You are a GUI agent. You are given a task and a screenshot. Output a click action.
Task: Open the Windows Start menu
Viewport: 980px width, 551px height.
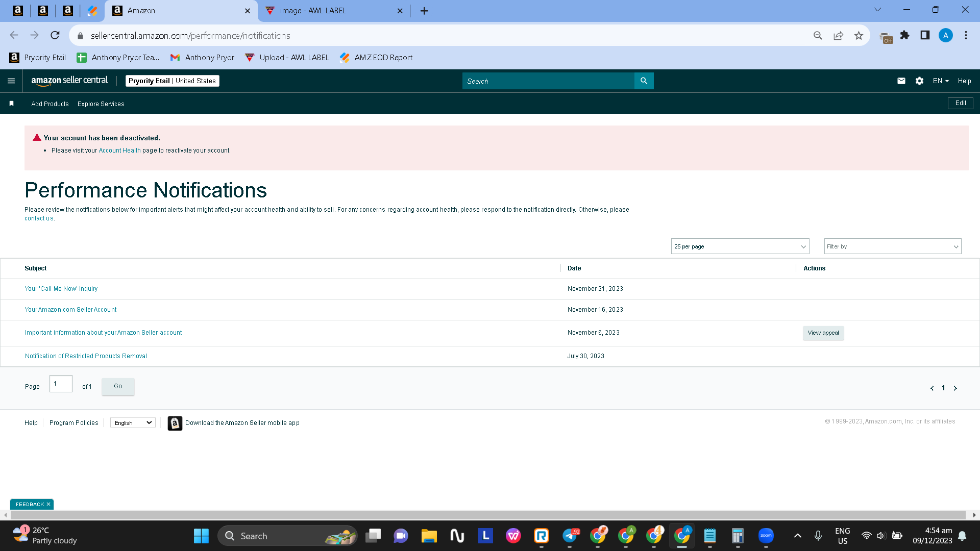point(201,536)
